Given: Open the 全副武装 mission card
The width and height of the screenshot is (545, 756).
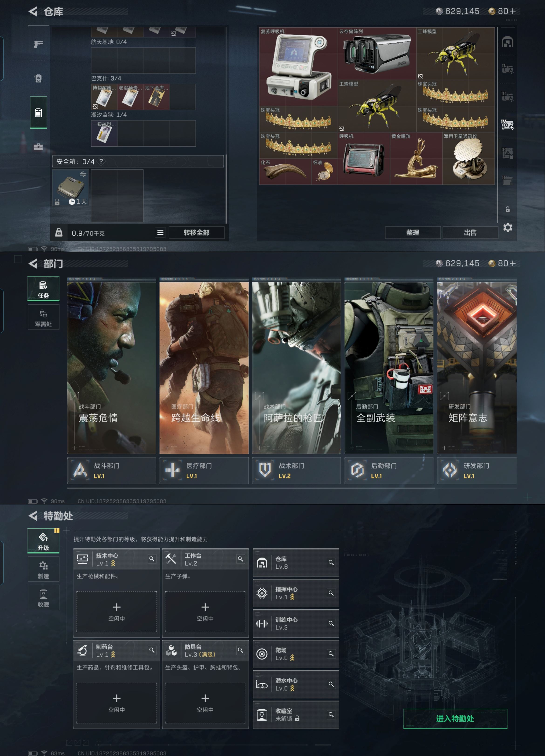Looking at the screenshot, I should click(x=389, y=368).
